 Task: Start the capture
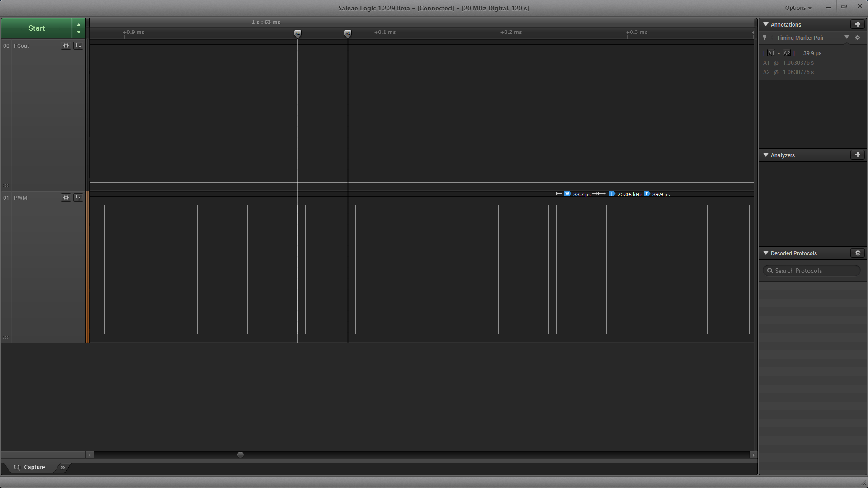coord(37,28)
